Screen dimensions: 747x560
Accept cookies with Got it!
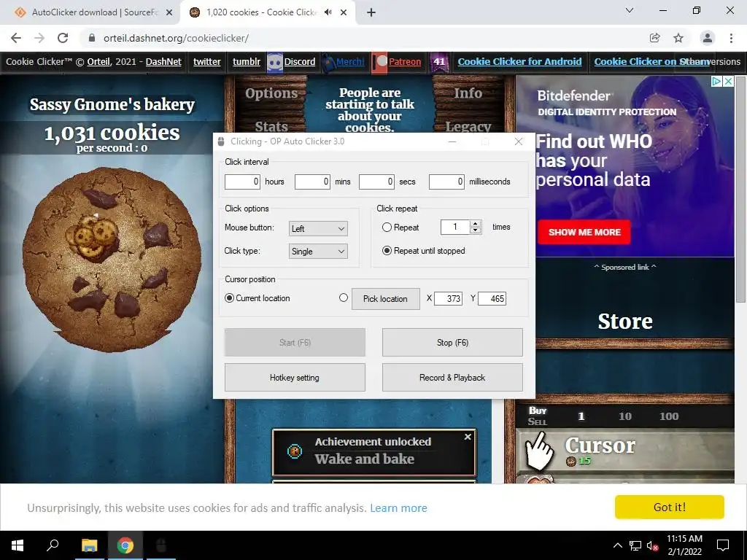pos(670,507)
